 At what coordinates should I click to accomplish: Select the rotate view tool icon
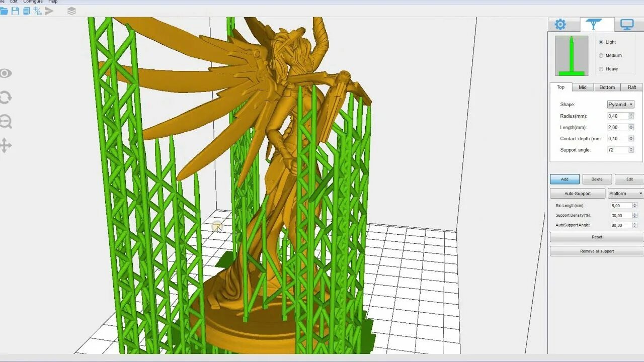coord(5,97)
